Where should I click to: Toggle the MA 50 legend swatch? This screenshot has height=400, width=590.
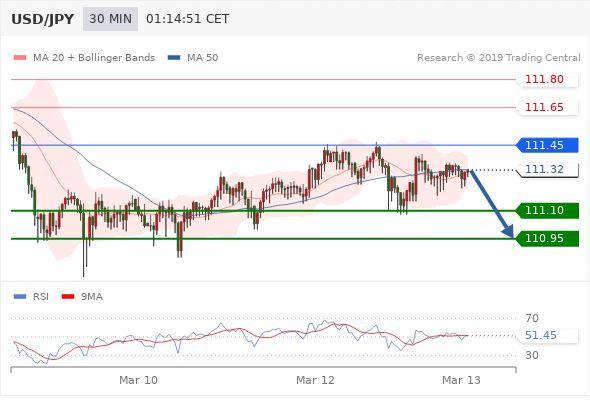(174, 58)
